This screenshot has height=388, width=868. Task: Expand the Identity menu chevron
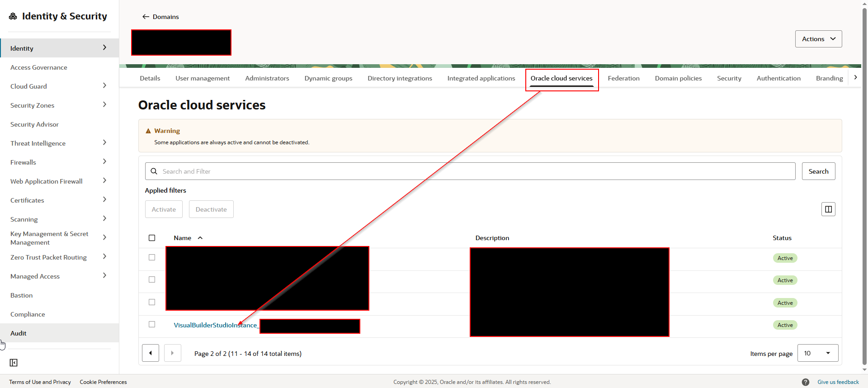click(x=104, y=47)
